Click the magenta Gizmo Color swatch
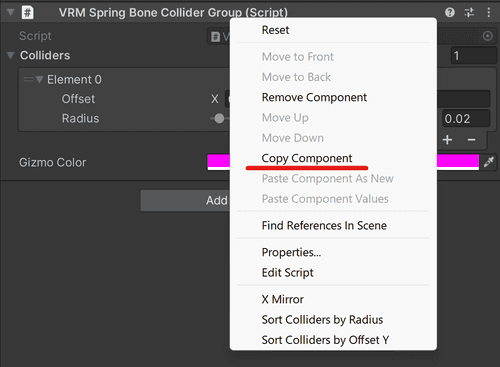Screen dimensions: 500x367 (343, 162)
